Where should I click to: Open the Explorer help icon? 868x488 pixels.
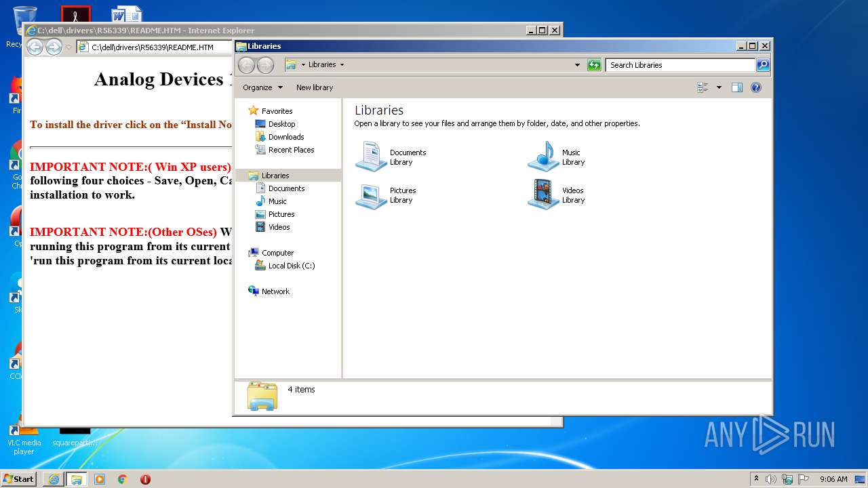(x=756, y=87)
